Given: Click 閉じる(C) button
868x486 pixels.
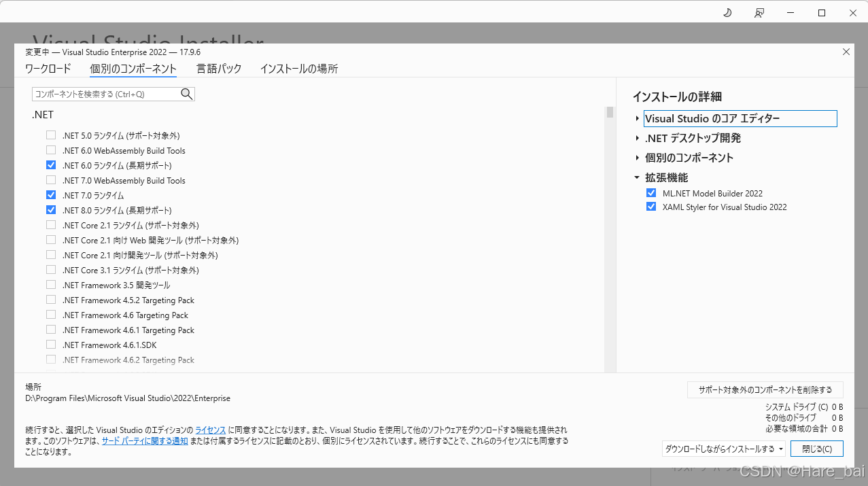Looking at the screenshot, I should click(x=817, y=449).
